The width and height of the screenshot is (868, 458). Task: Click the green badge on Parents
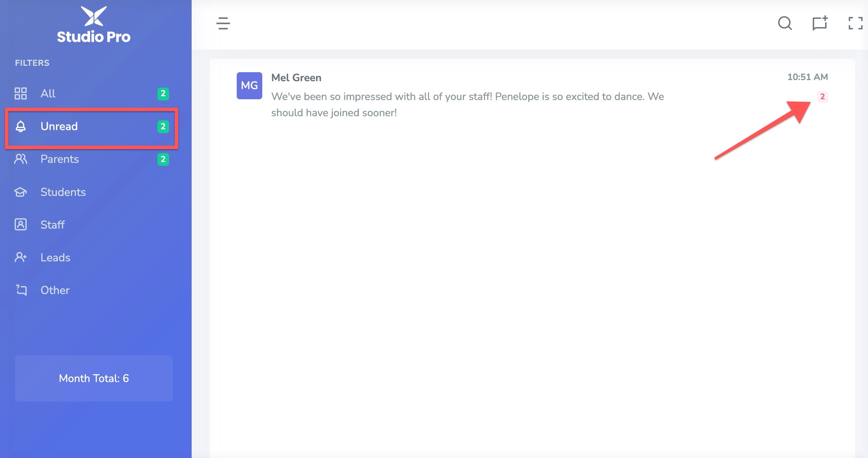[163, 159]
